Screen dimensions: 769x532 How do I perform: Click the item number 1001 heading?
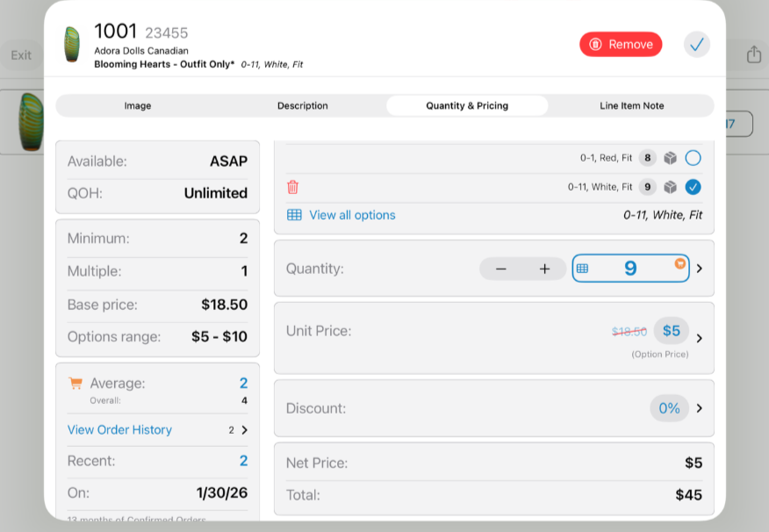point(115,32)
